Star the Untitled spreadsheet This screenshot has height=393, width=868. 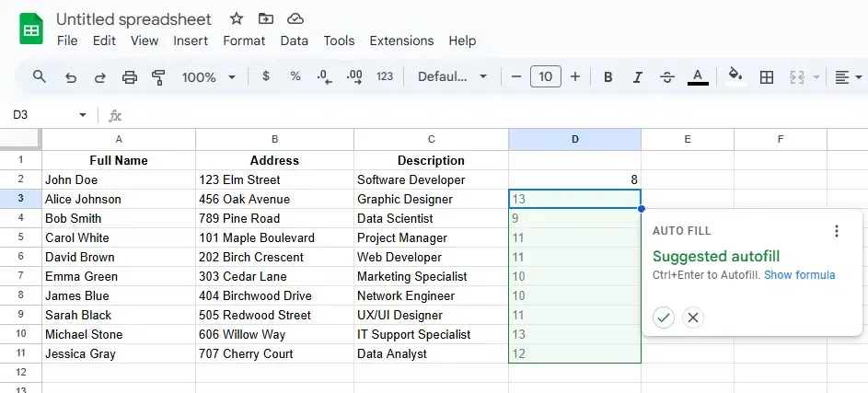[x=237, y=18]
